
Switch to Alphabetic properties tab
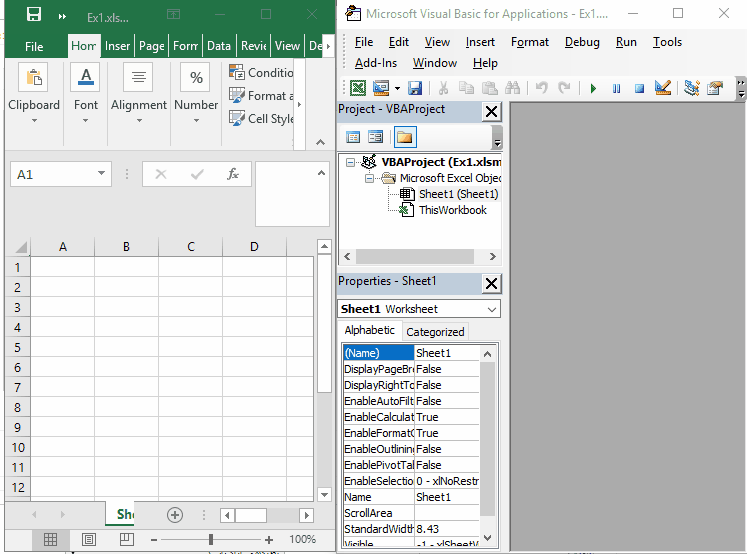click(370, 330)
